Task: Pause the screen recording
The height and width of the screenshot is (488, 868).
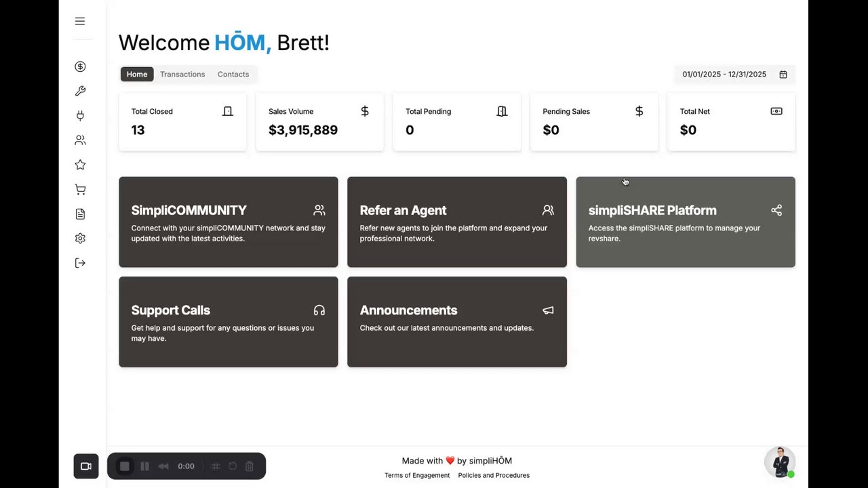Action: pyautogui.click(x=144, y=466)
